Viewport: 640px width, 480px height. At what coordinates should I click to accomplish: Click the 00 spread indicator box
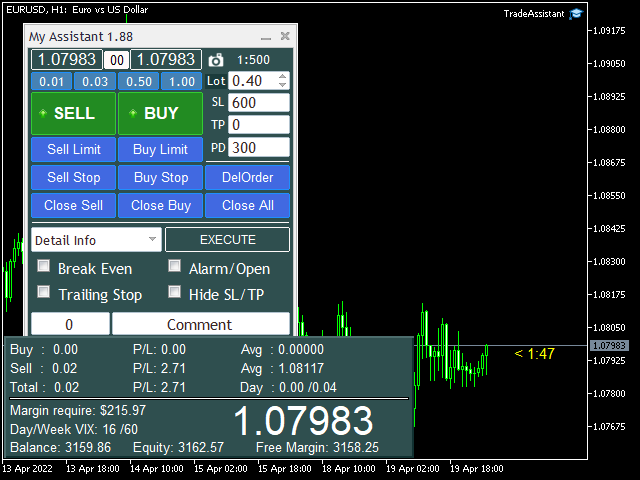click(x=117, y=60)
